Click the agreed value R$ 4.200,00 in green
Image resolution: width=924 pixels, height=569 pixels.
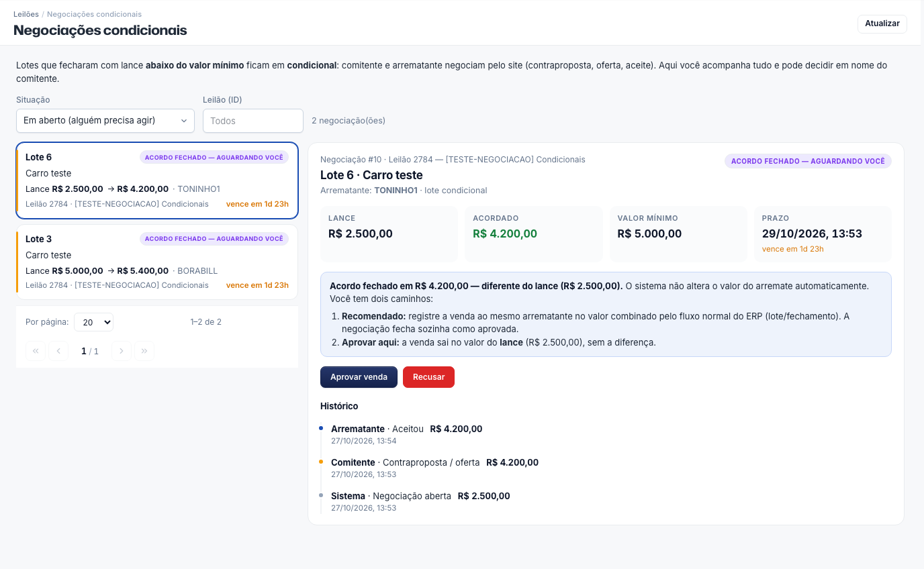(505, 234)
